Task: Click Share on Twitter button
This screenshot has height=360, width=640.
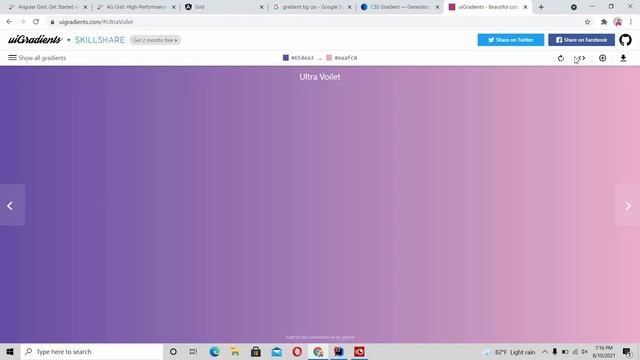Action: (x=511, y=40)
